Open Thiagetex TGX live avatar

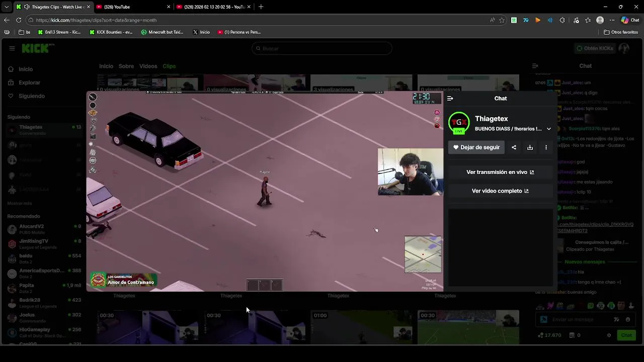tap(459, 123)
